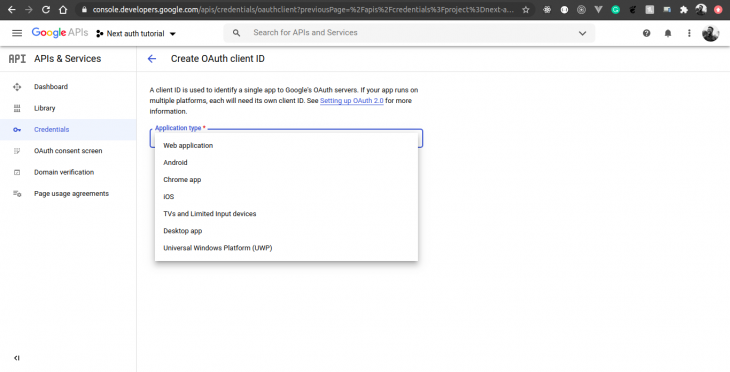The image size is (730, 372).
Task: Go to OAuth consent screen page
Action: (68, 151)
